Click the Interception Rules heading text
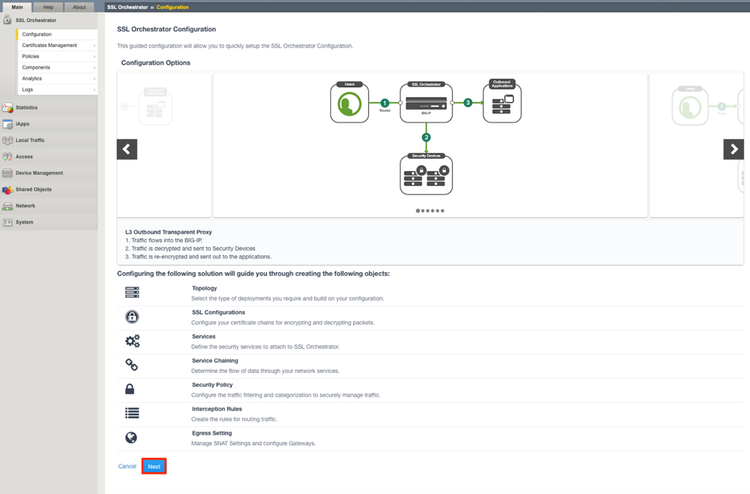This screenshot has height=494, width=750. (217, 408)
